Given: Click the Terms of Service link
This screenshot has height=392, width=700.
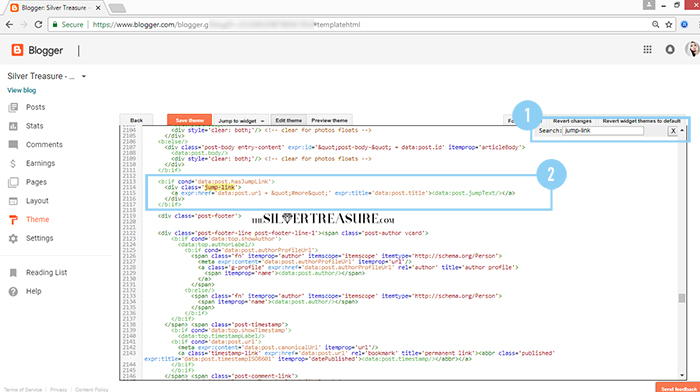Looking at the screenshot, I should pos(23,389).
